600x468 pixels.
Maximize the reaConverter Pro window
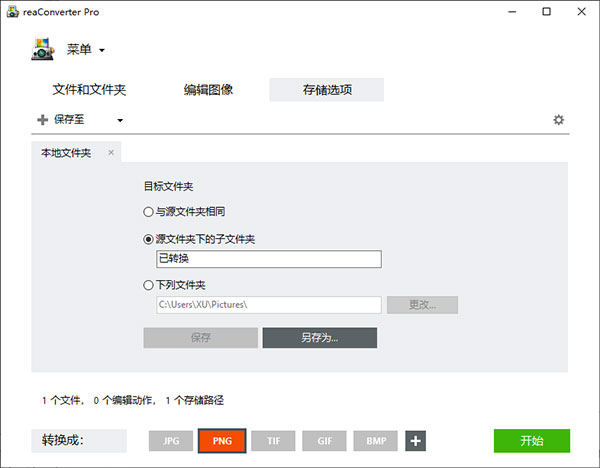[547, 11]
